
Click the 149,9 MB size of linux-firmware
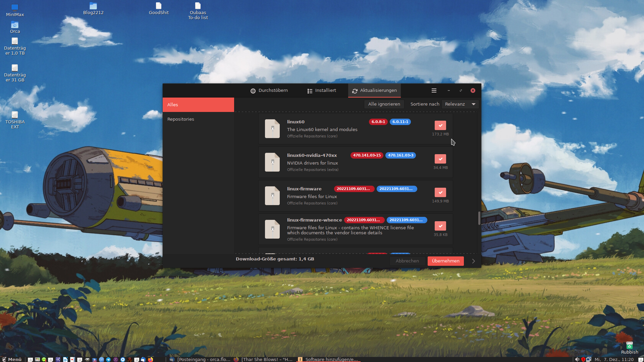pos(440,201)
